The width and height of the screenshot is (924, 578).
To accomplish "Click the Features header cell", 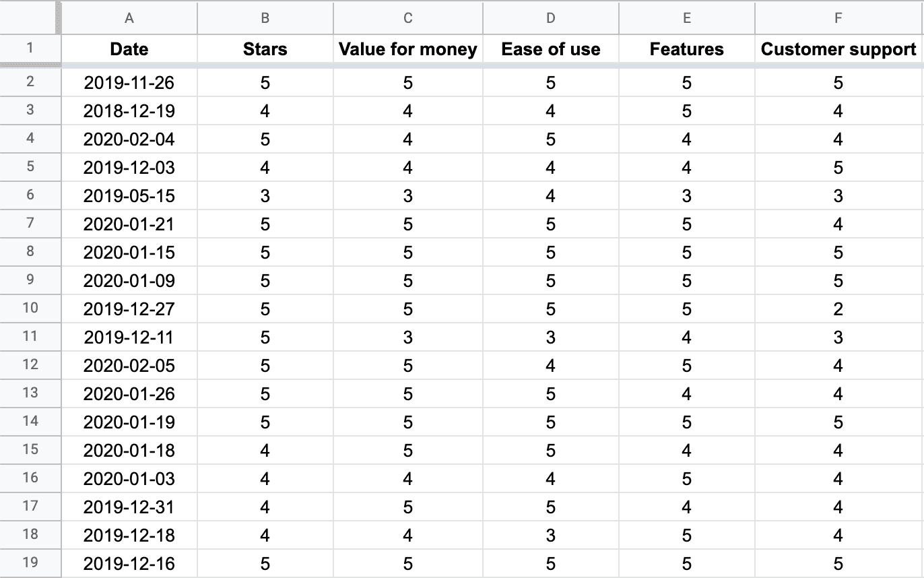I will tap(687, 49).
